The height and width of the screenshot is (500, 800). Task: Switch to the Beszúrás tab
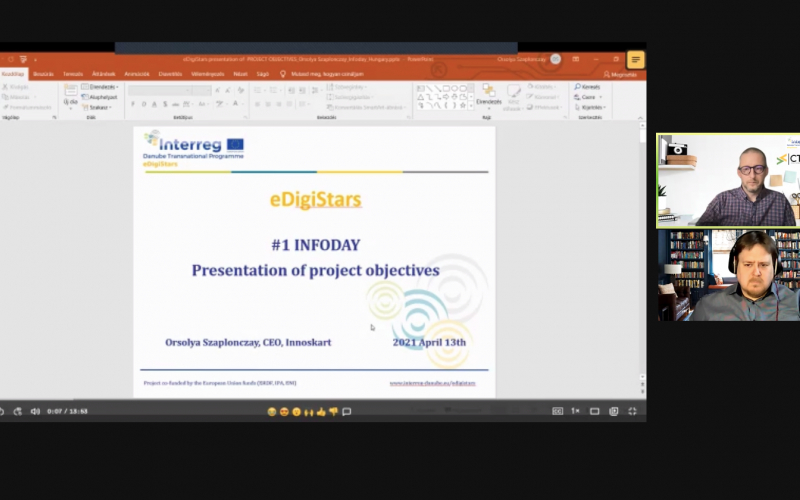43,74
